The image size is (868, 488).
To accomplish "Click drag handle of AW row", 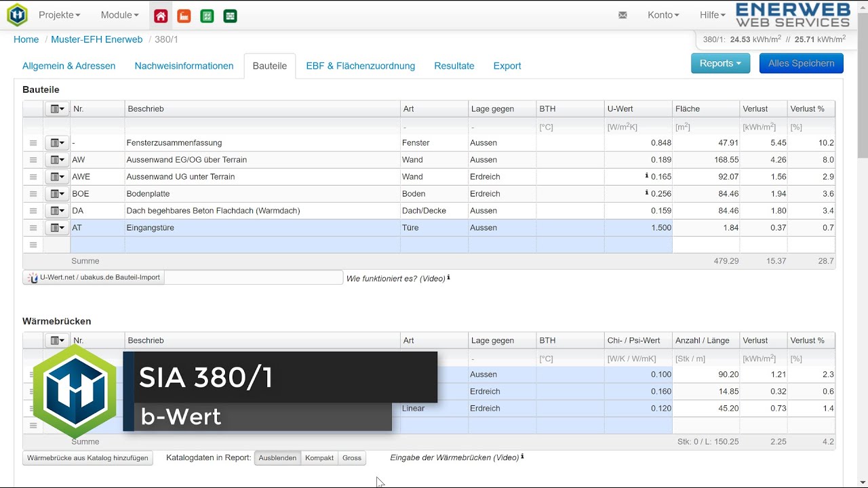I will click(x=33, y=160).
